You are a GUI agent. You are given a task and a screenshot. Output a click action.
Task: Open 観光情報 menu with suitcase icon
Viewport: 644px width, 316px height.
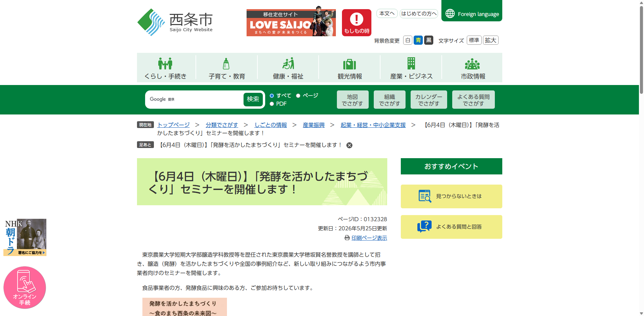350,68
